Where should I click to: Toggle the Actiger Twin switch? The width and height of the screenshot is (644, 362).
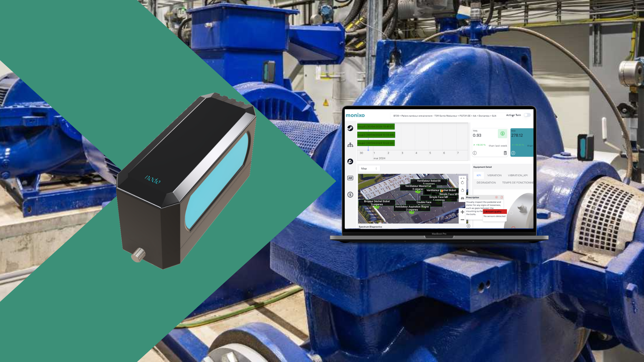528,115
